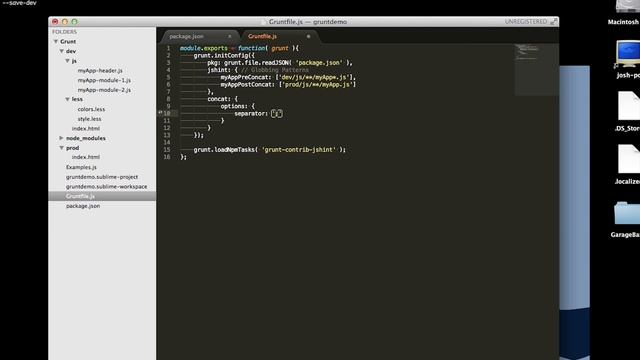640x360 pixels.
Task: Open Examples.js file
Action: point(81,167)
